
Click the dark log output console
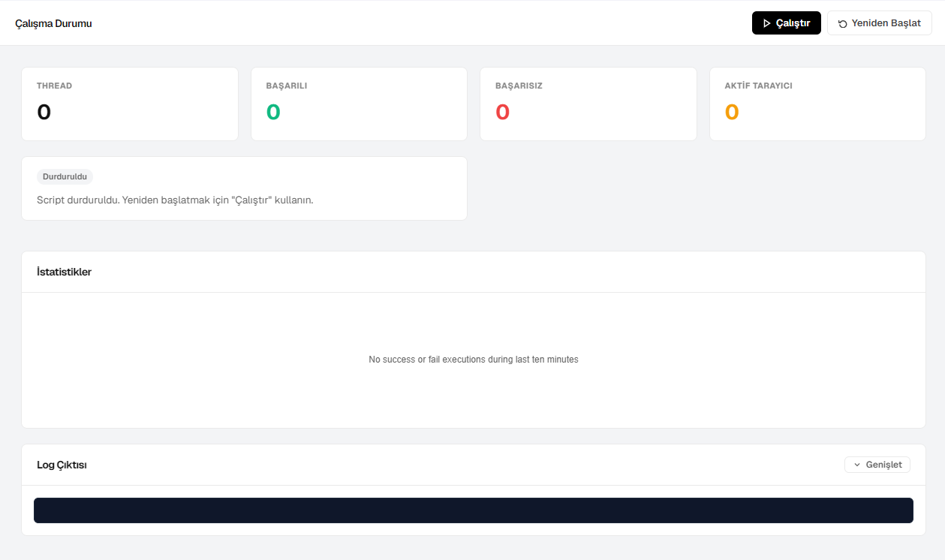pyautogui.click(x=474, y=510)
